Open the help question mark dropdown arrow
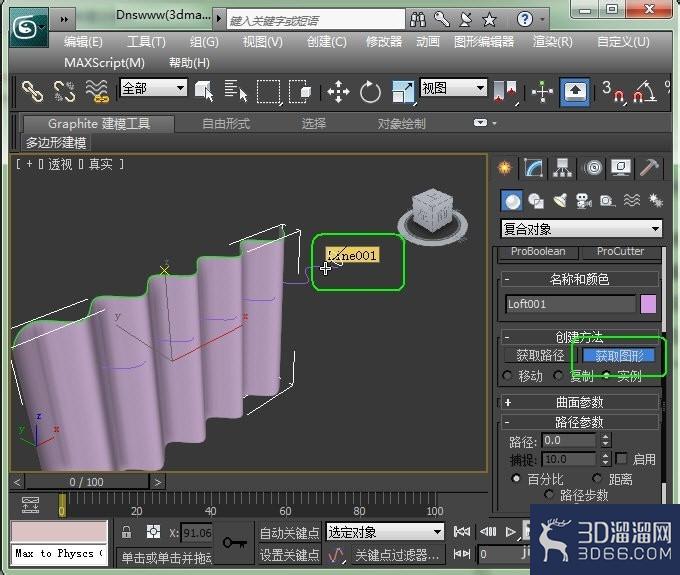This screenshot has width=680, height=575. pyautogui.click(x=542, y=20)
